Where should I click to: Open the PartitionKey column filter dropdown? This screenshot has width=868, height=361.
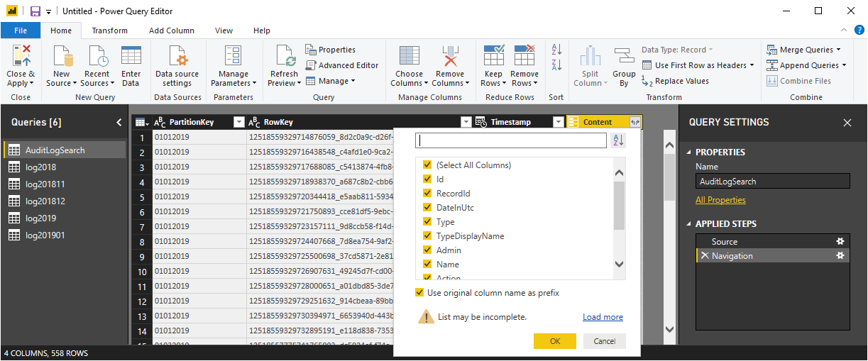coord(238,122)
